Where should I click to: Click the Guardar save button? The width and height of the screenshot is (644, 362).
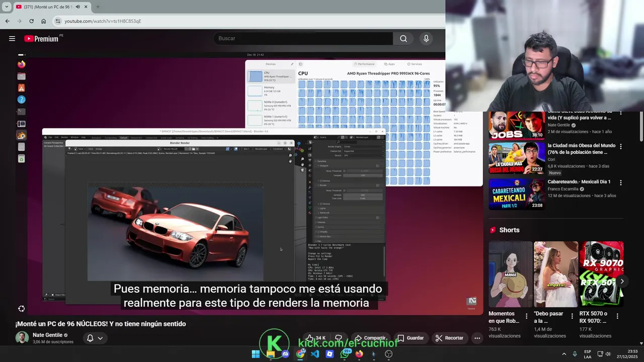coord(410,338)
